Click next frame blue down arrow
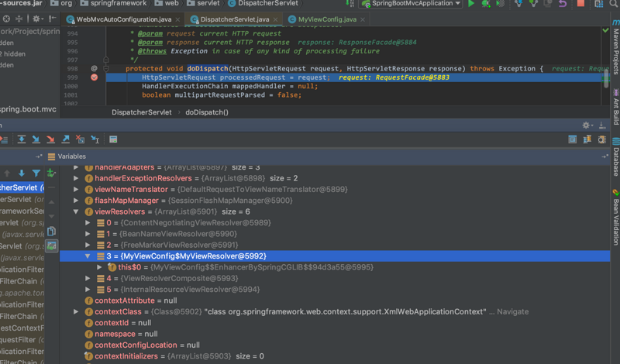The width and height of the screenshot is (620, 364). tap(22, 173)
